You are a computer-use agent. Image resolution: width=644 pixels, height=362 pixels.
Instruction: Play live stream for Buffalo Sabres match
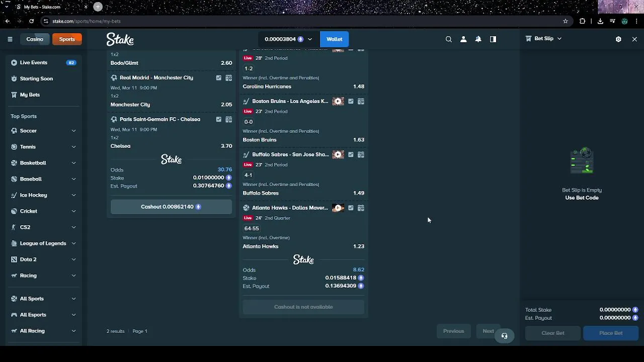[338, 155]
